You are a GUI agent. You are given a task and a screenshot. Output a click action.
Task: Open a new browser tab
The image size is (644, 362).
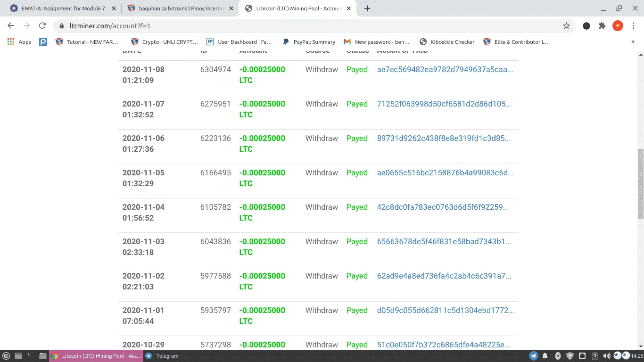click(367, 8)
